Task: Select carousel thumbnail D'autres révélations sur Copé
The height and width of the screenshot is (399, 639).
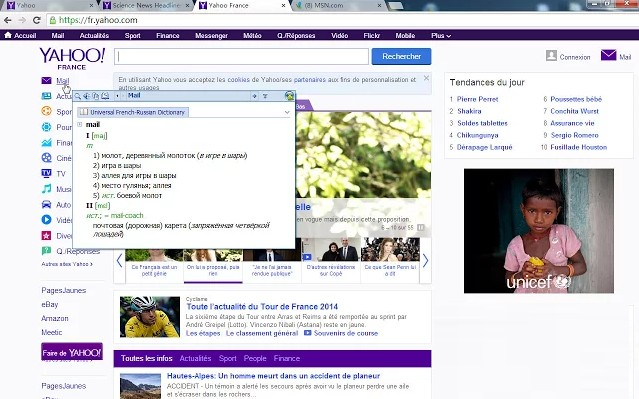Action: coord(331,259)
